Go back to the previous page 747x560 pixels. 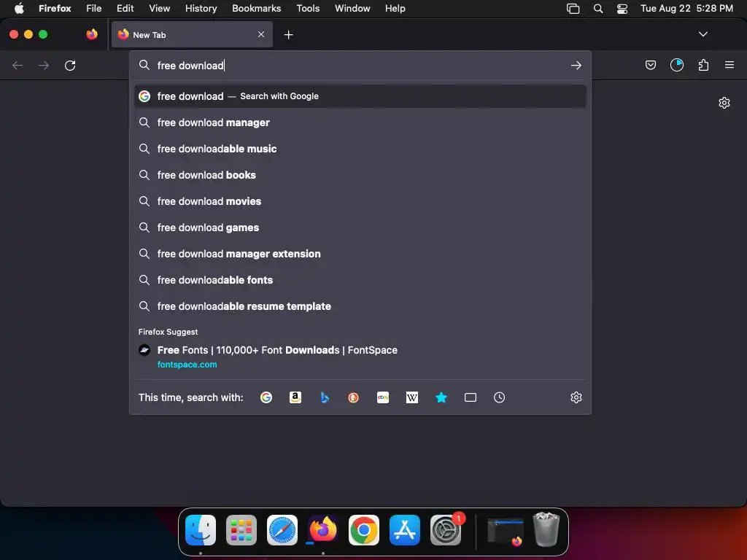click(18, 65)
